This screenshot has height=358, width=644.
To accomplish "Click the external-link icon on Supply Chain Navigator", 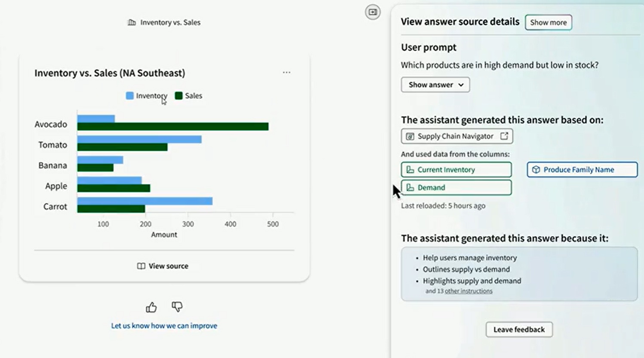I will coord(504,136).
